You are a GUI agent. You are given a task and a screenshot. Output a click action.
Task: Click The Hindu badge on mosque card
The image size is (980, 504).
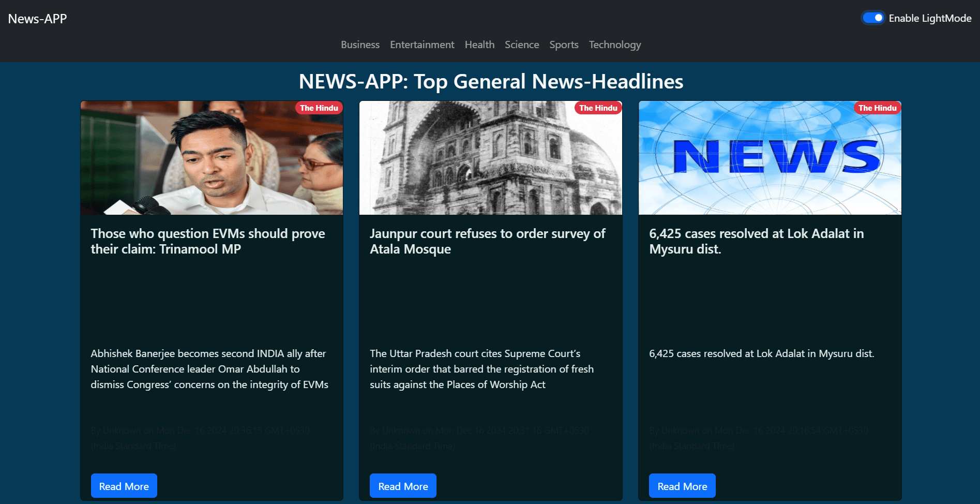coord(598,108)
